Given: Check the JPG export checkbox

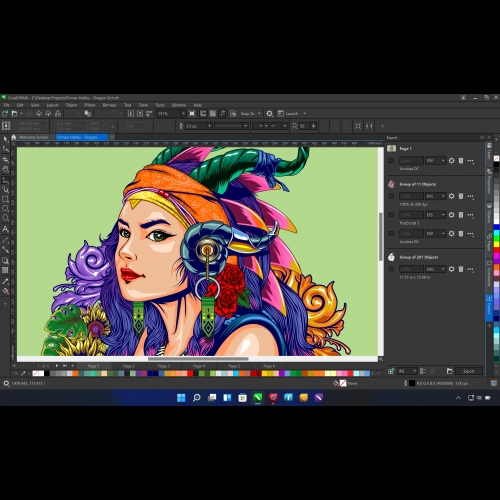Looking at the screenshot, I should pyautogui.click(x=391, y=196).
